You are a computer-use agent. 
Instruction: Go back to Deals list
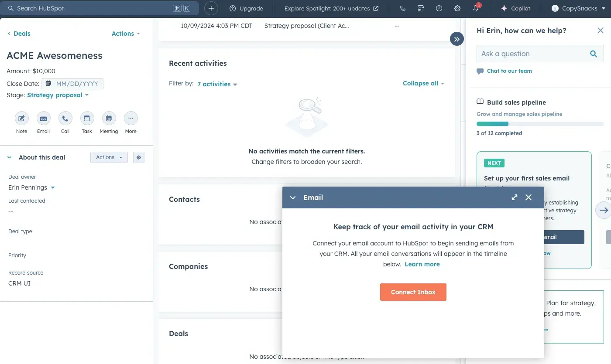click(19, 34)
